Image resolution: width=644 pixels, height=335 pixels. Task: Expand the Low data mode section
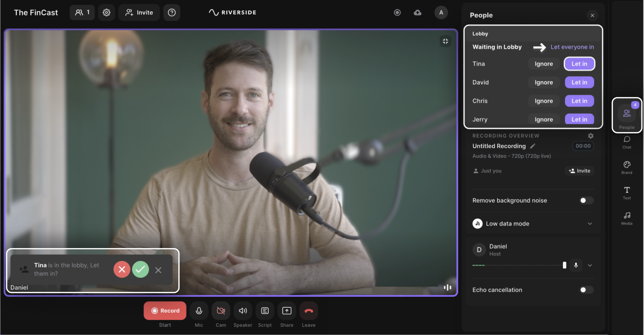pyautogui.click(x=590, y=224)
